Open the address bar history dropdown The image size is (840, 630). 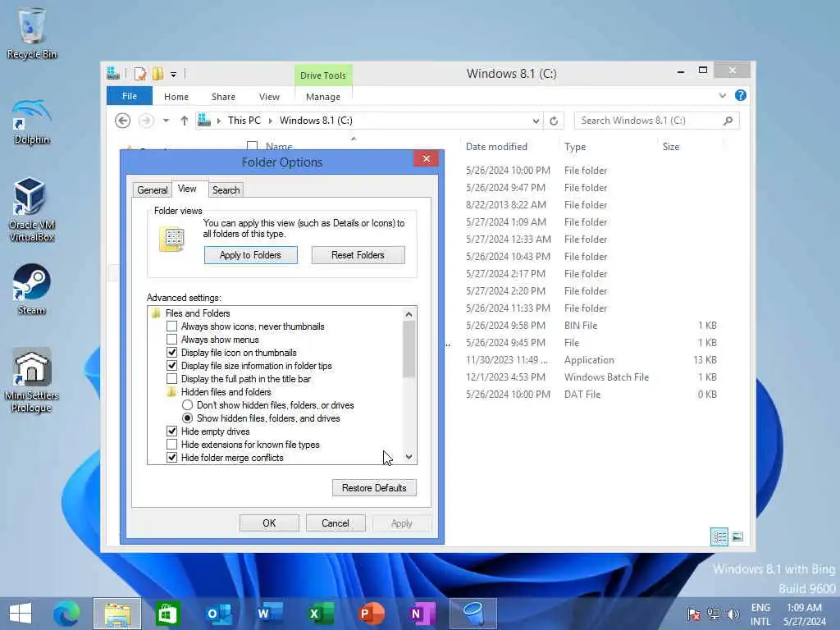pyautogui.click(x=536, y=121)
